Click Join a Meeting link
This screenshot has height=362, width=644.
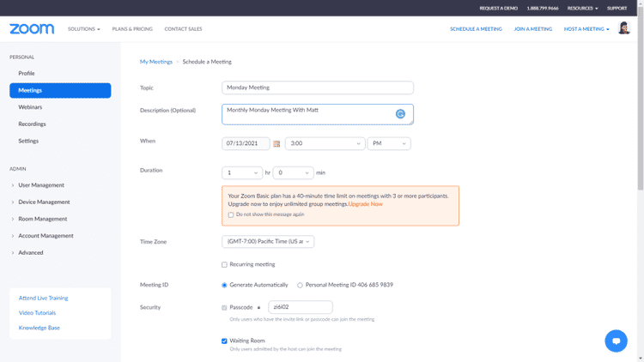click(x=532, y=29)
